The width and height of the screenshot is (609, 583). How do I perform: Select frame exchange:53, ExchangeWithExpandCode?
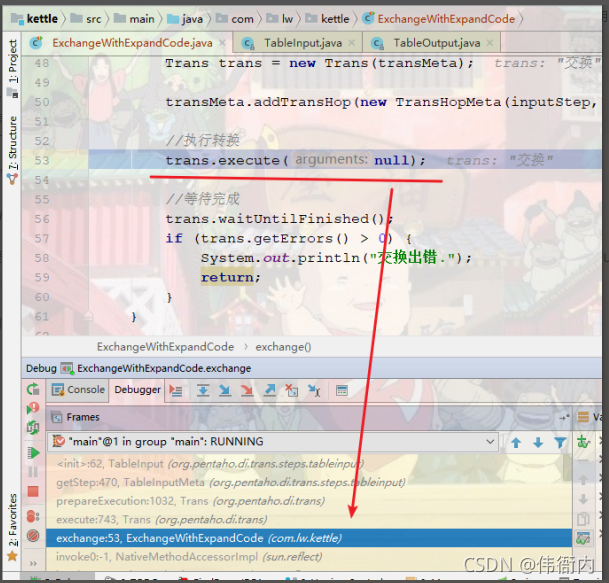[x=309, y=538]
